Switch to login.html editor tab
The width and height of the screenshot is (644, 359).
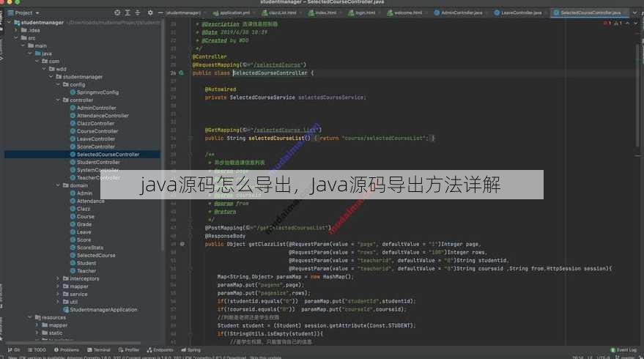tap(362, 13)
